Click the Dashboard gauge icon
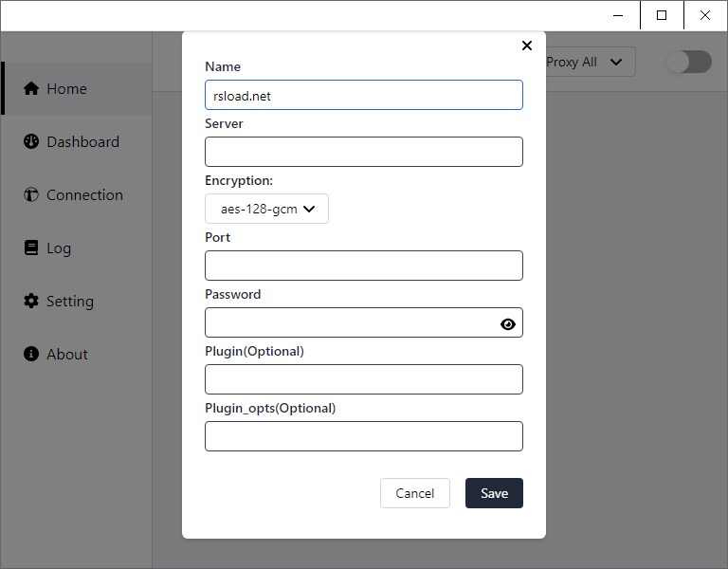 point(31,141)
